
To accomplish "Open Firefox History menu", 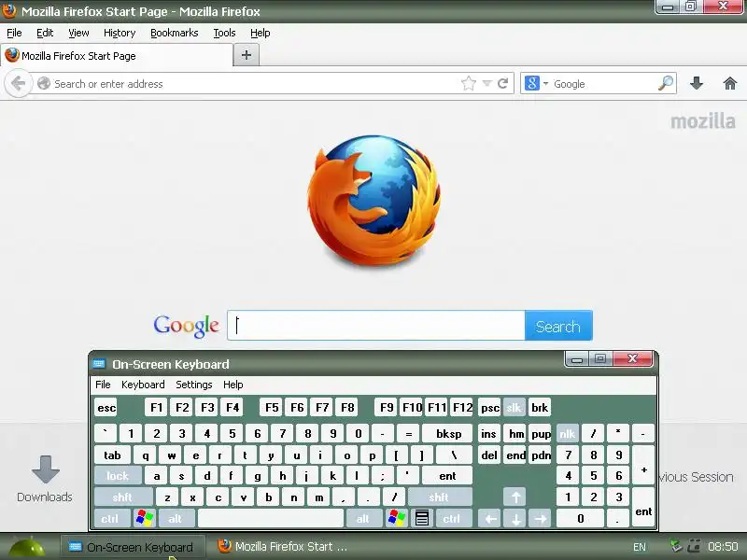I will click(120, 33).
